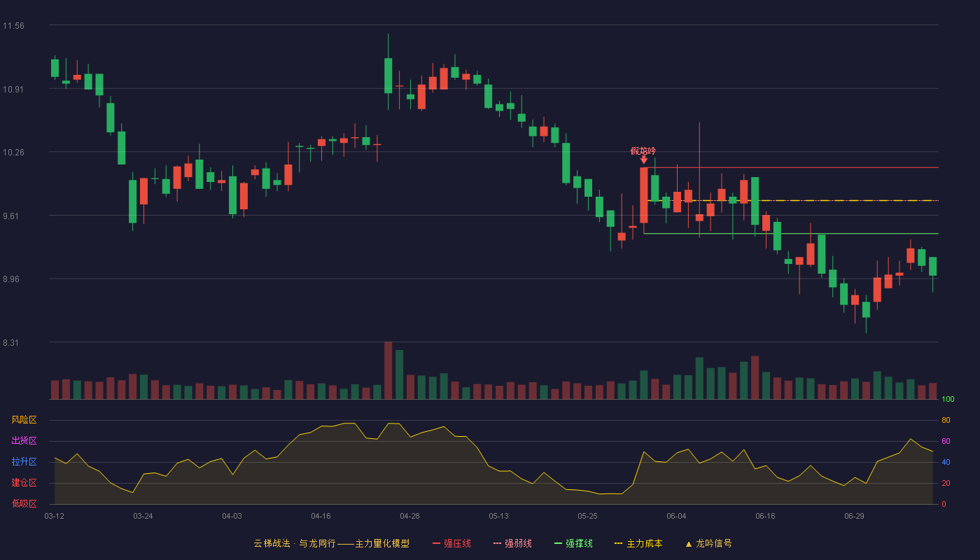Click the 龙吟信号 triangle legend icon

pos(689,544)
